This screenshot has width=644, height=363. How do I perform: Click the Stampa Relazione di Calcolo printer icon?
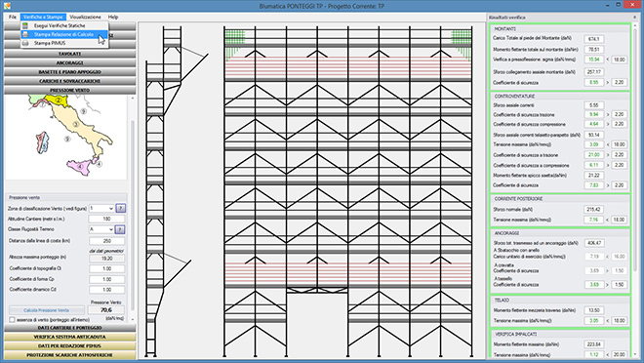25,34
